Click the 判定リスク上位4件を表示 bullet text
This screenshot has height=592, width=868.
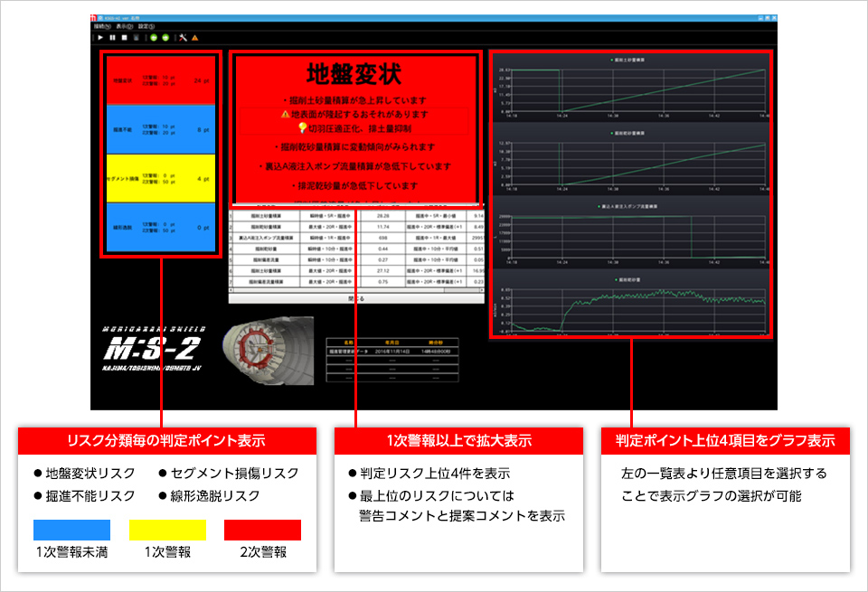pyautogui.click(x=435, y=473)
